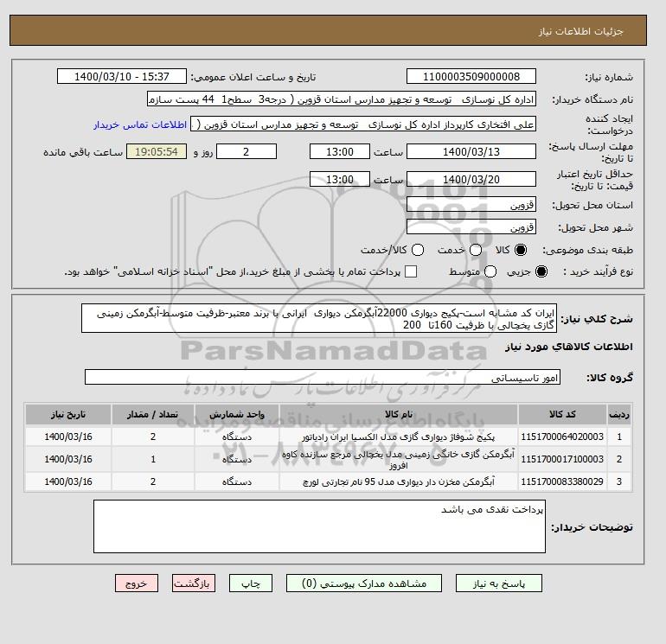Select the کالا radio button

(521, 250)
